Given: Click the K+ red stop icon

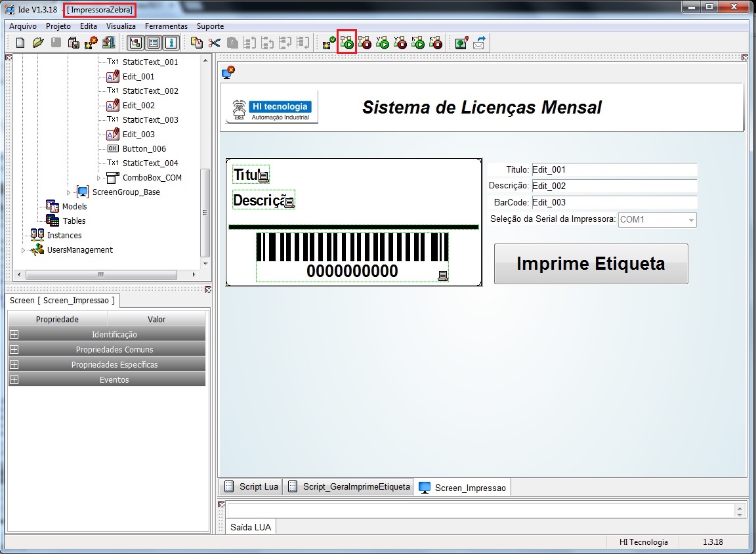Looking at the screenshot, I should pos(436,43).
